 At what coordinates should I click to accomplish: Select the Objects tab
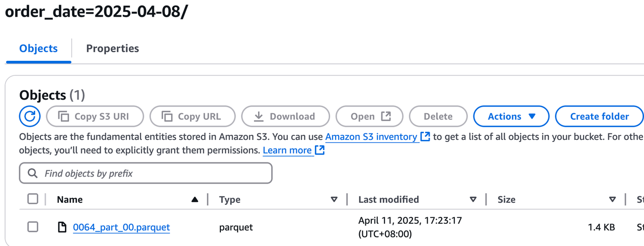coord(38,48)
